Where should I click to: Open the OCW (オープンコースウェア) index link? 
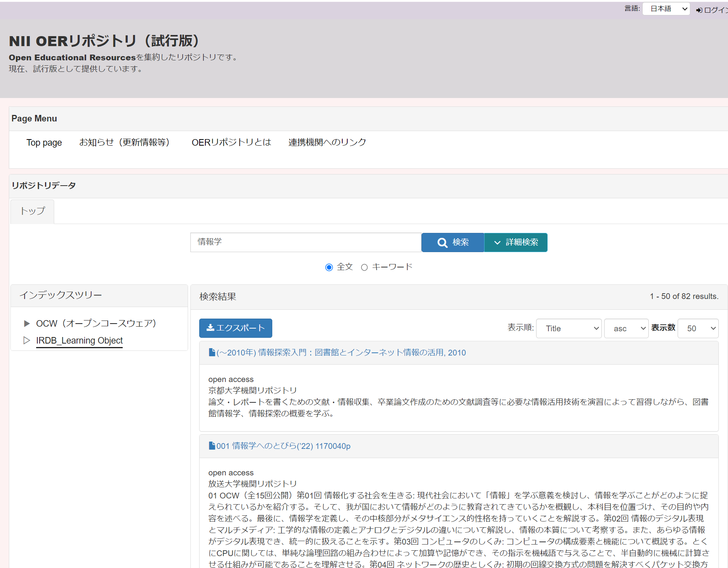coord(96,324)
